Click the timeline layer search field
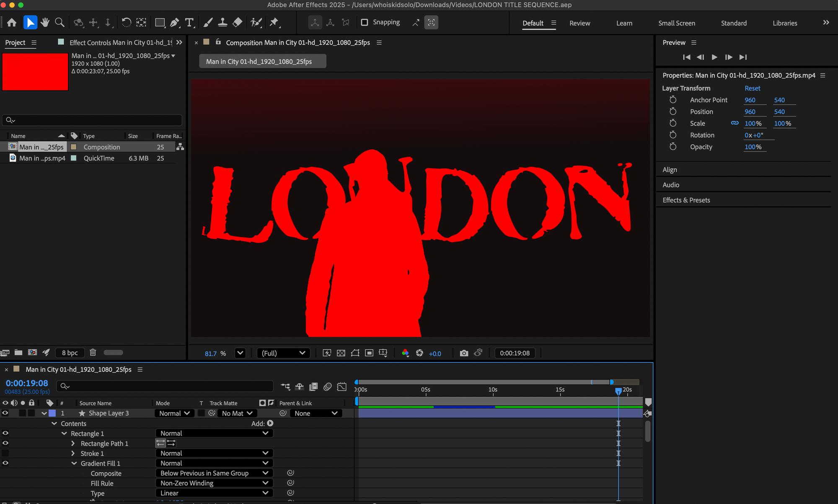838x504 pixels. tap(168, 386)
